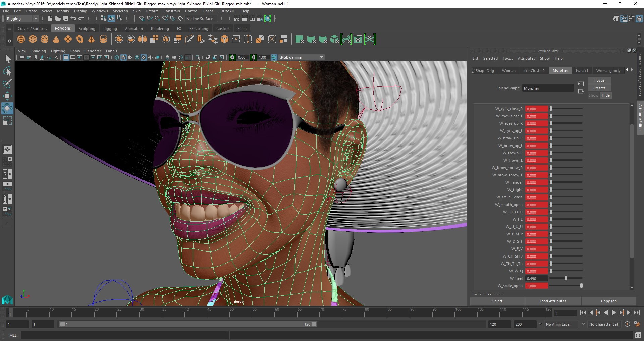Create a polygon torus from the shelf

pyautogui.click(x=80, y=39)
